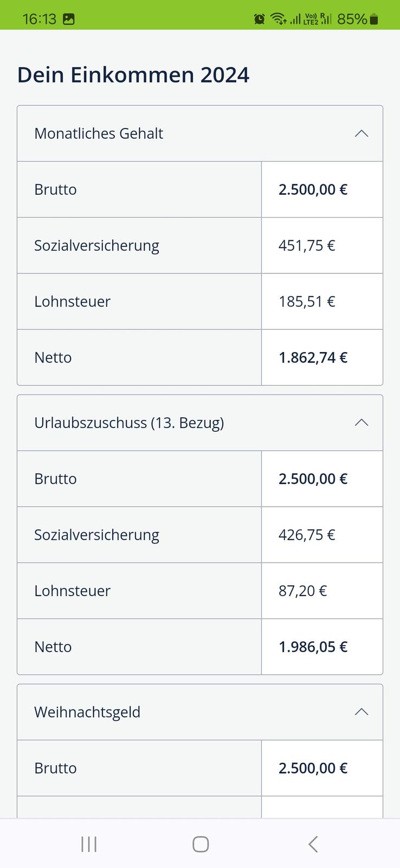Image resolution: width=400 pixels, height=868 pixels.
Task: Tap the Android back navigation icon
Action: [x=313, y=844]
